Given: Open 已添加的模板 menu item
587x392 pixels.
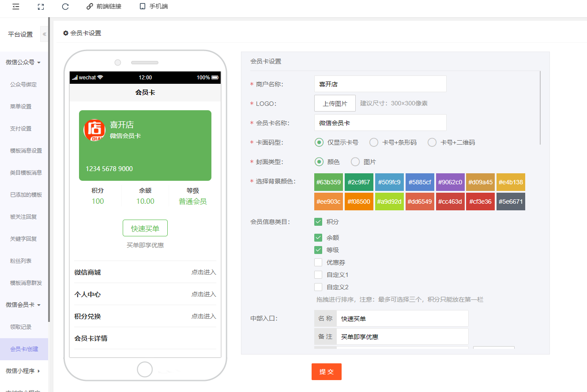Looking at the screenshot, I should [26, 194].
